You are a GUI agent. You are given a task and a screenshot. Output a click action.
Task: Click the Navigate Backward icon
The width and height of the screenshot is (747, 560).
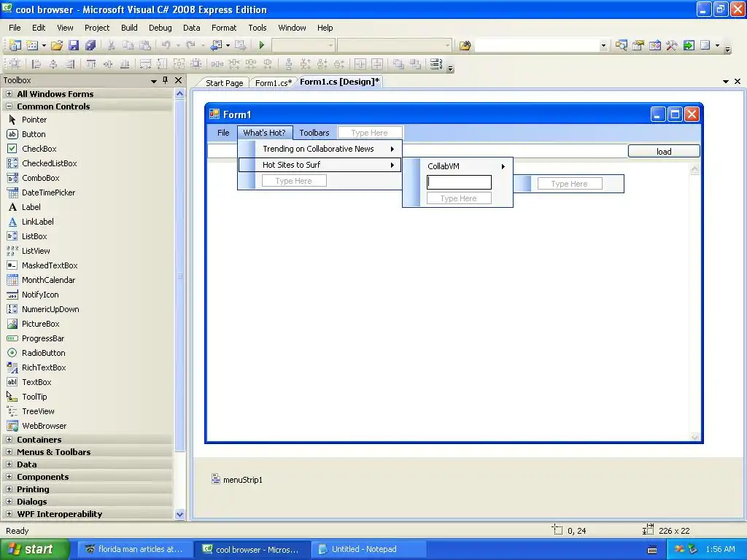pos(216,45)
